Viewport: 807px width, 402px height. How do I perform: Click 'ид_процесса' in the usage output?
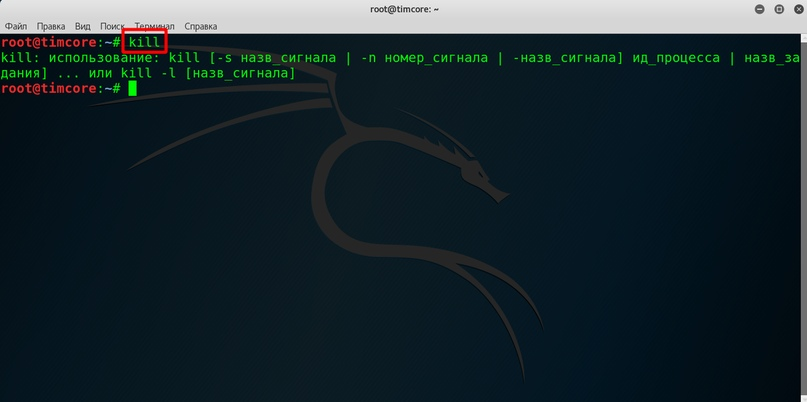tap(676, 58)
